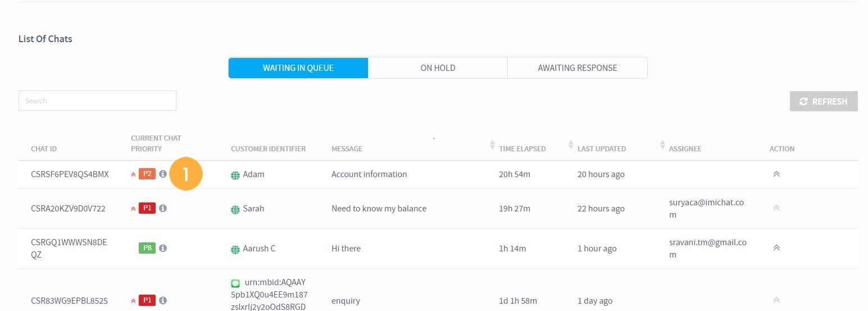Image resolution: width=868 pixels, height=311 pixels.
Task: Click the Time Elapsed column header label
Action: click(522, 149)
